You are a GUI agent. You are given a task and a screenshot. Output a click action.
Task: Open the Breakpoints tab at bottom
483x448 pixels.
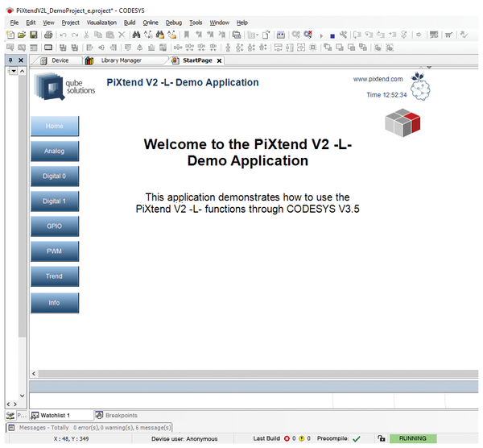(x=120, y=415)
